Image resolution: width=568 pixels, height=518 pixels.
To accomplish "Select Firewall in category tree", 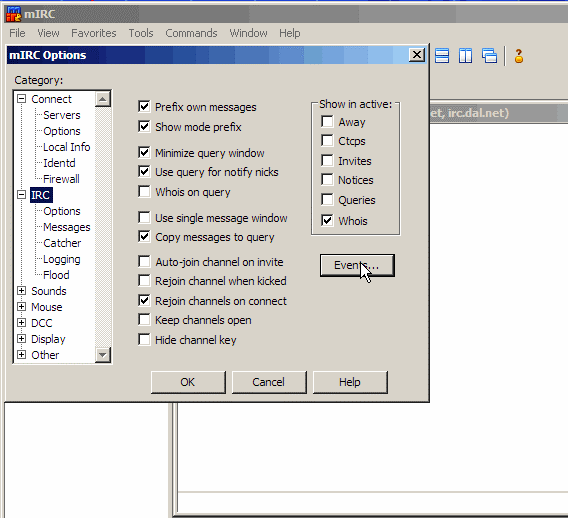I will (x=61, y=179).
